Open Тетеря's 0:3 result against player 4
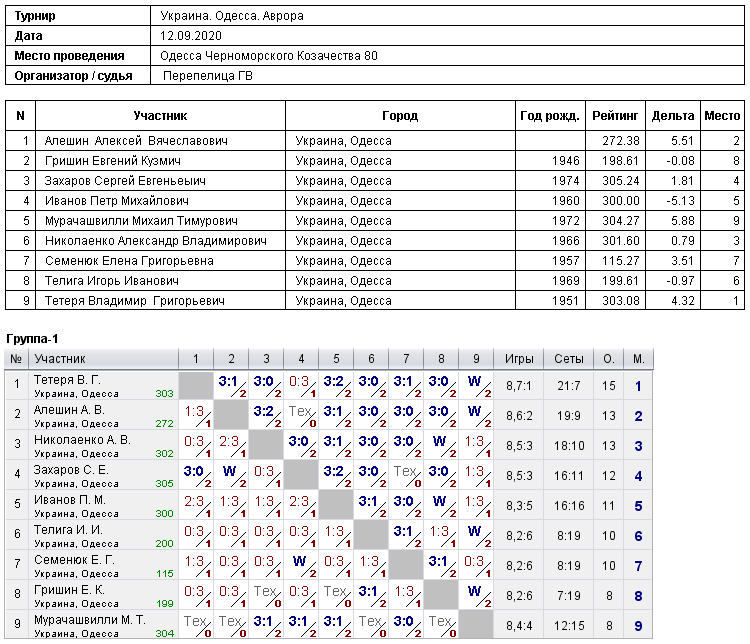 301,386
